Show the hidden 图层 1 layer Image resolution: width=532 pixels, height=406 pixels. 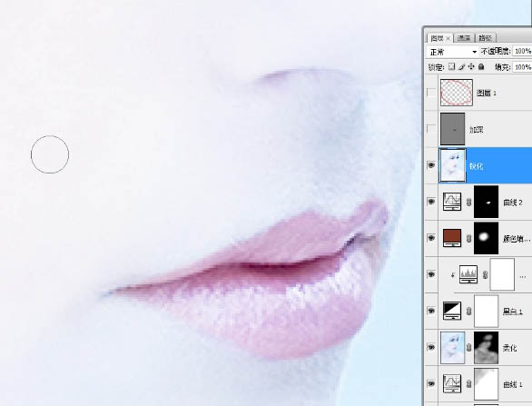[x=431, y=93]
